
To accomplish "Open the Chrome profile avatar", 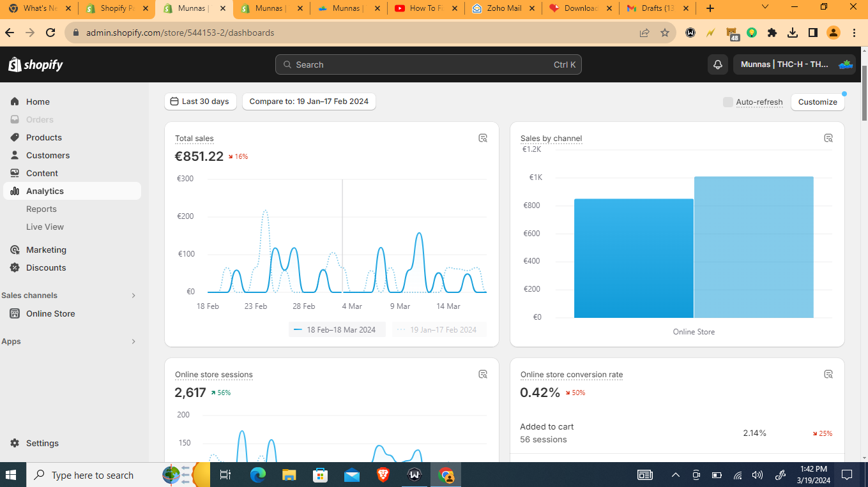I will point(834,33).
